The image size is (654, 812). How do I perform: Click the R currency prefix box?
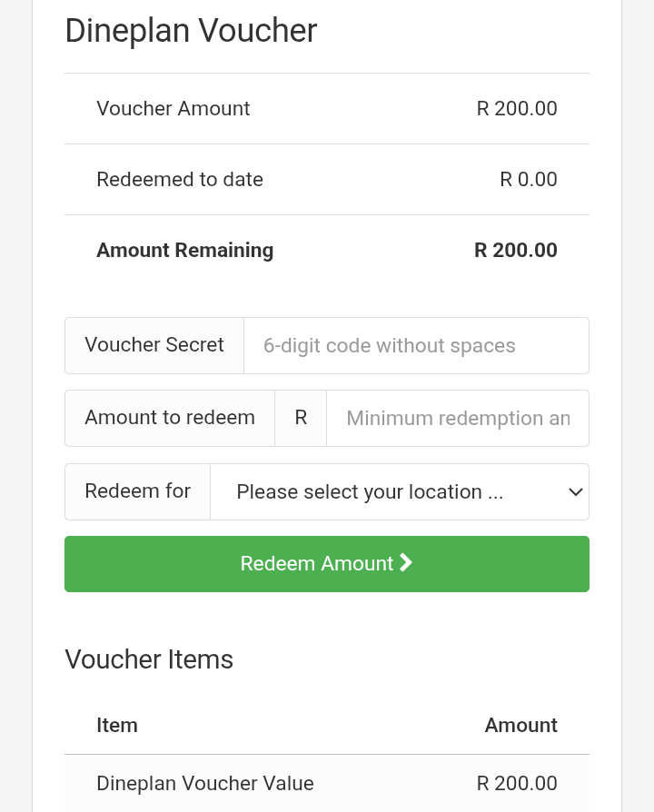[301, 418]
